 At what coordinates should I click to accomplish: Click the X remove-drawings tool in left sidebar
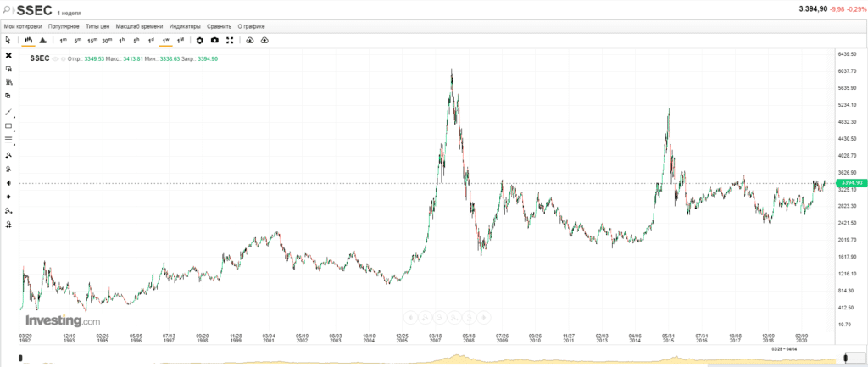[x=8, y=55]
